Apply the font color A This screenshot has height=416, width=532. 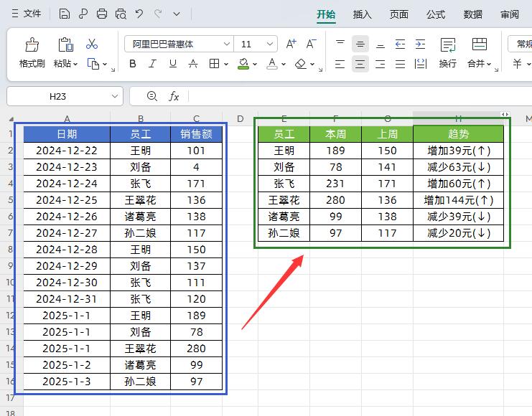(x=272, y=64)
